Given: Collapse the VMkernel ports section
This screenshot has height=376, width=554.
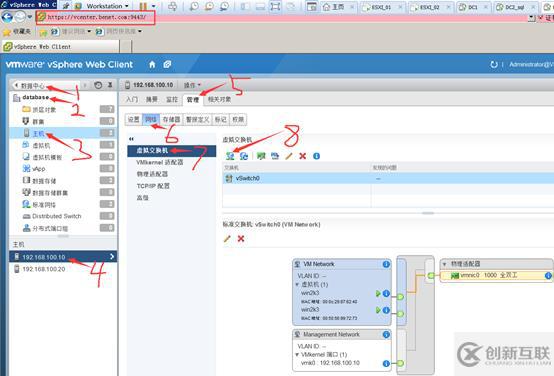Looking at the screenshot, I should click(297, 354).
